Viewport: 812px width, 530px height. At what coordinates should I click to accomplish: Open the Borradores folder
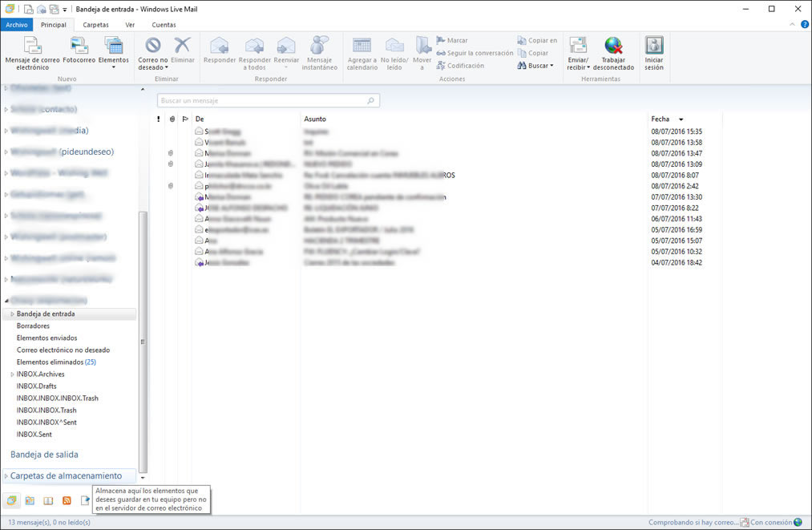coord(33,326)
